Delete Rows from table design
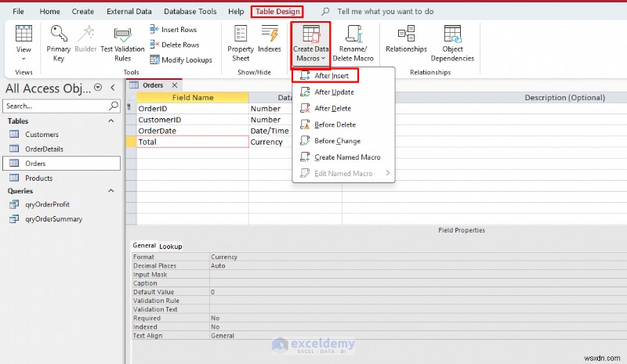Image resolution: width=627 pixels, height=364 pixels. (x=174, y=45)
